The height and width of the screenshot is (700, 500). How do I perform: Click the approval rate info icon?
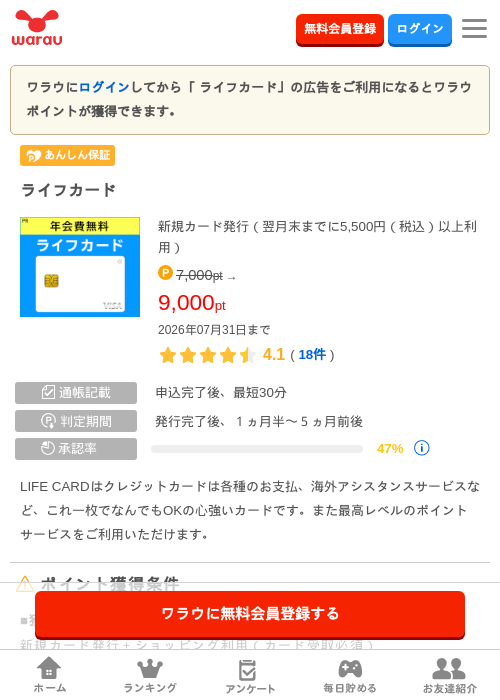point(421,448)
